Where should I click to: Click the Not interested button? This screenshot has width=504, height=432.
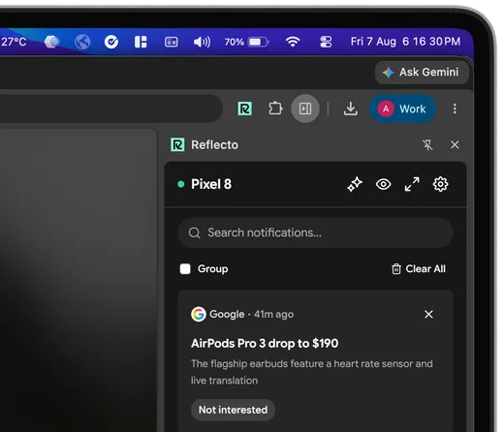pyautogui.click(x=233, y=410)
